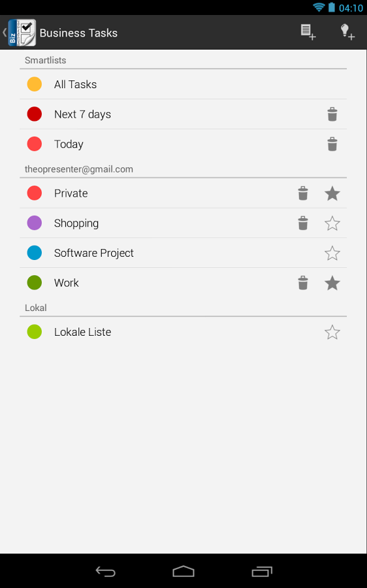Tap the Android recent apps button
Image resolution: width=367 pixels, height=588 pixels.
click(262, 571)
